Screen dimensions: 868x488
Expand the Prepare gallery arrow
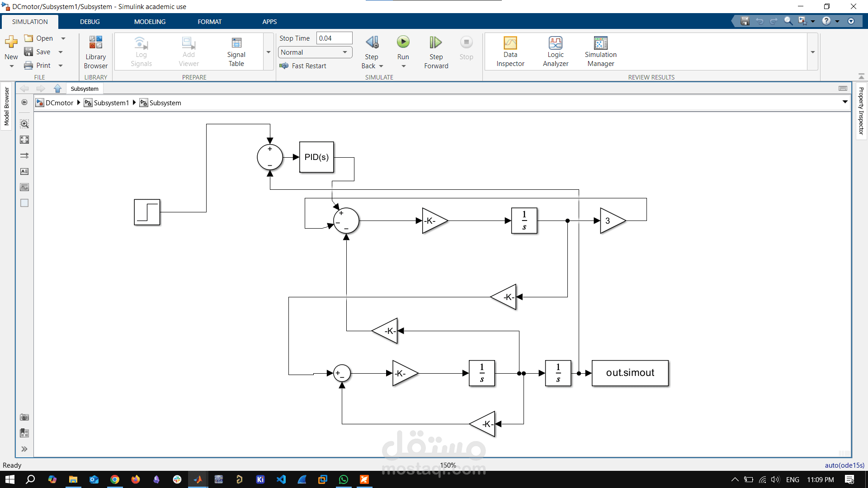269,52
